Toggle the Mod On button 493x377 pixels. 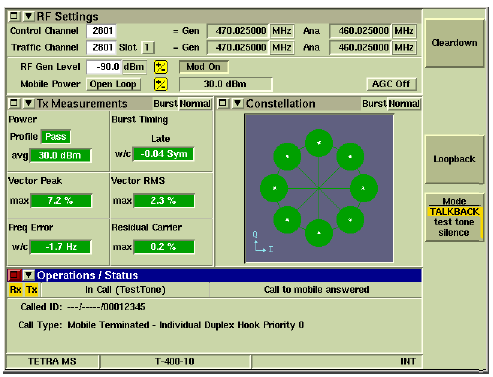tap(204, 67)
